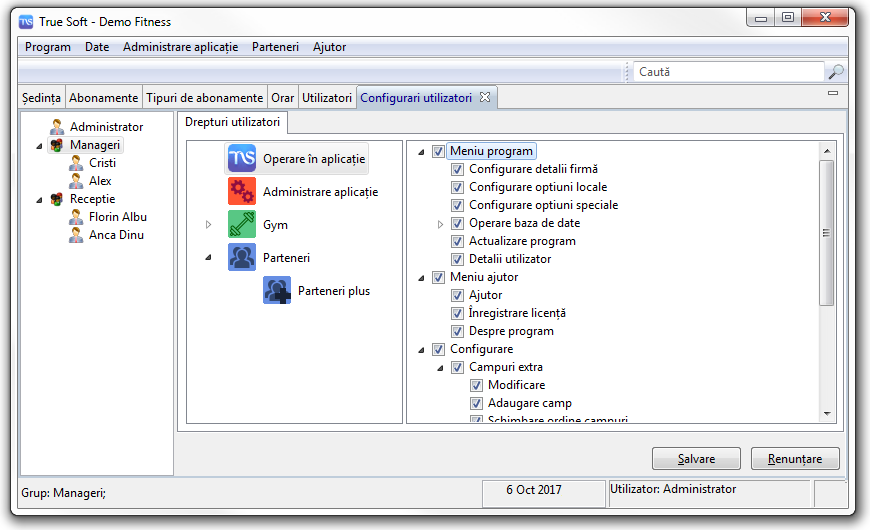The image size is (870, 530).
Task: Expand the Operare baza de date node
Action: 440,224
